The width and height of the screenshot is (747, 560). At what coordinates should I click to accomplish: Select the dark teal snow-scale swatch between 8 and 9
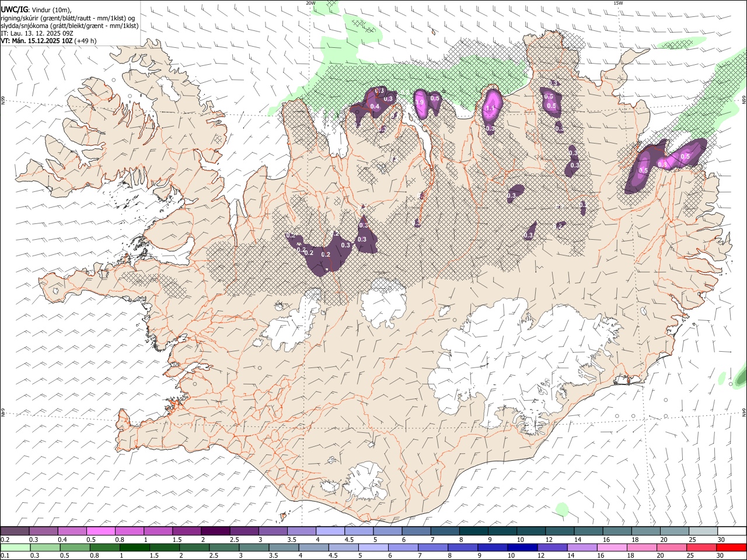coord(474,531)
